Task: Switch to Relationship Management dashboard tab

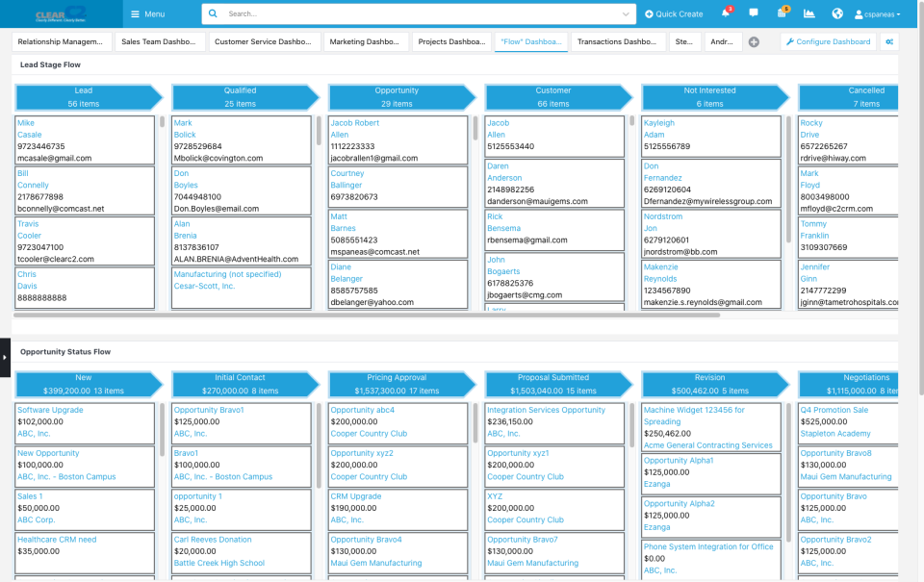Action: pos(61,41)
